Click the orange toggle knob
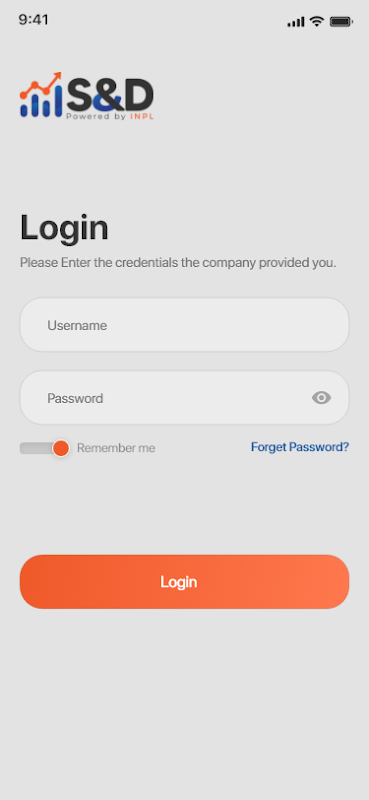This screenshot has height=800, width=369. point(61,448)
